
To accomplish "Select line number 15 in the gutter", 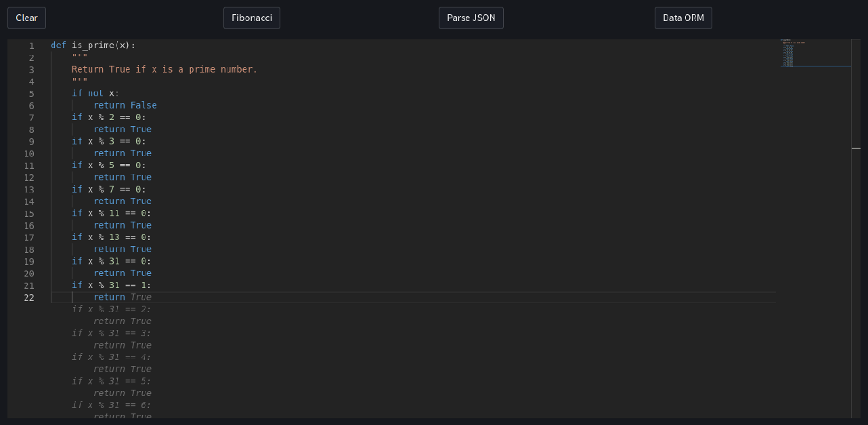I will pos(29,213).
